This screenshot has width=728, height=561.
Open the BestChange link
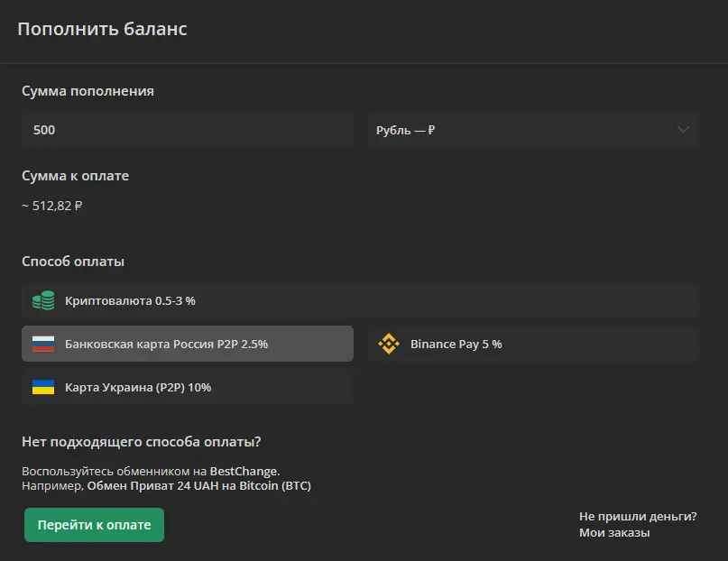click(244, 471)
